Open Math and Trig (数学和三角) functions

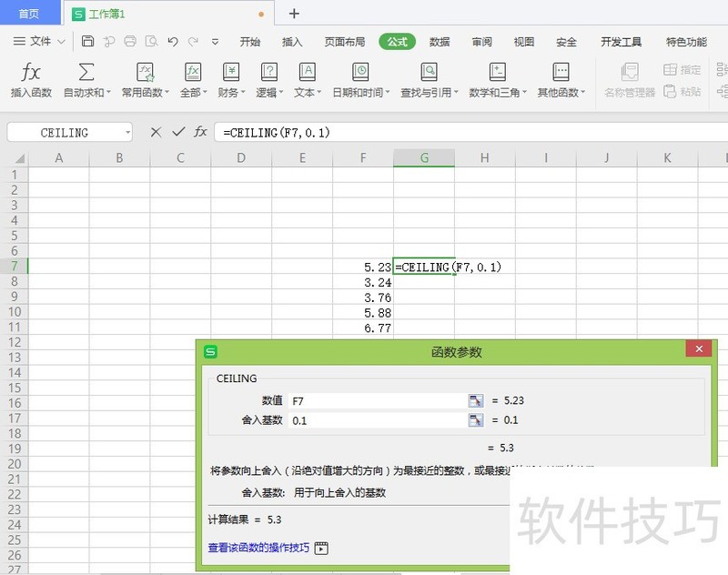click(497, 73)
